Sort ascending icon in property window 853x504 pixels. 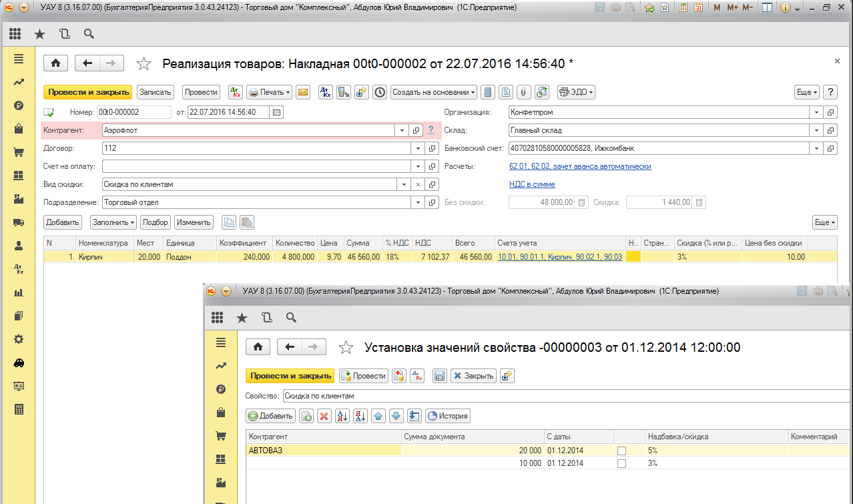pos(342,416)
